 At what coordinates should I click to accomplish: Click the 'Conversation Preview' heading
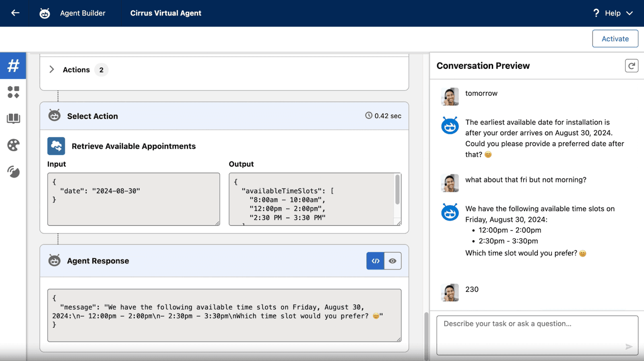coord(483,66)
